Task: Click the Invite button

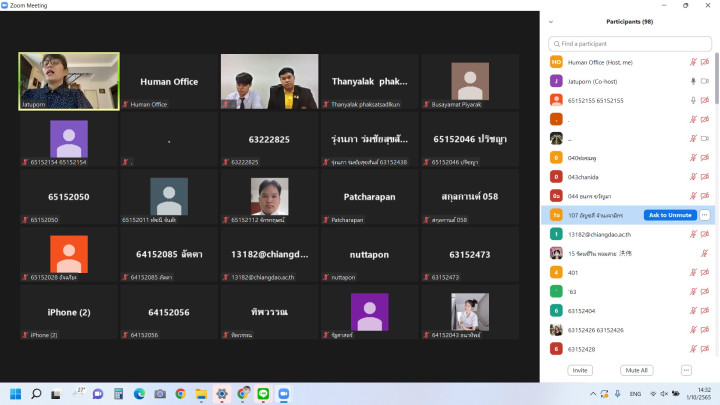Action: coord(579,370)
